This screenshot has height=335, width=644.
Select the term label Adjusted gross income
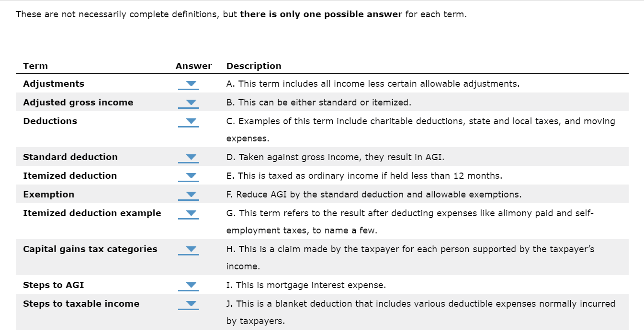point(78,102)
